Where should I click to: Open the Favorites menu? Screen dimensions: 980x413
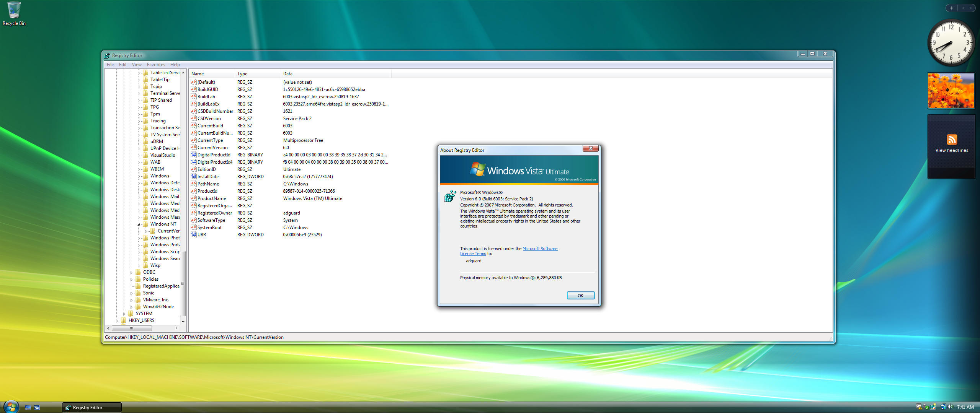[x=156, y=65]
